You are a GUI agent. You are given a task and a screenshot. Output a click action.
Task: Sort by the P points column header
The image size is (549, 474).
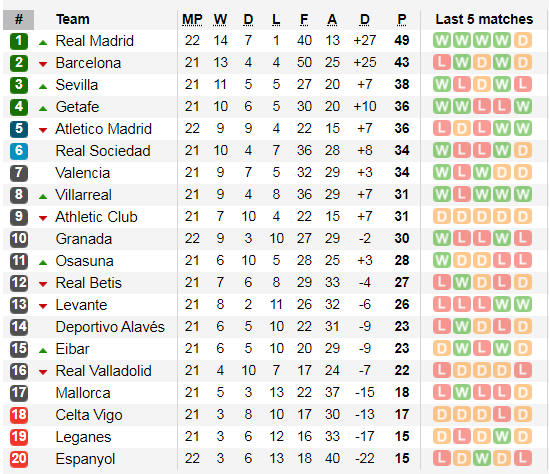pos(402,20)
